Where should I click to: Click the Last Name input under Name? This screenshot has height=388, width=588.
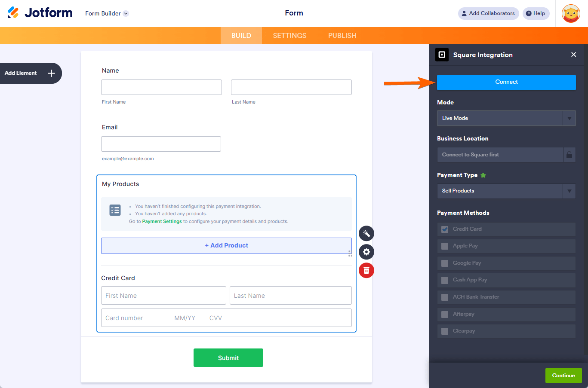[291, 87]
